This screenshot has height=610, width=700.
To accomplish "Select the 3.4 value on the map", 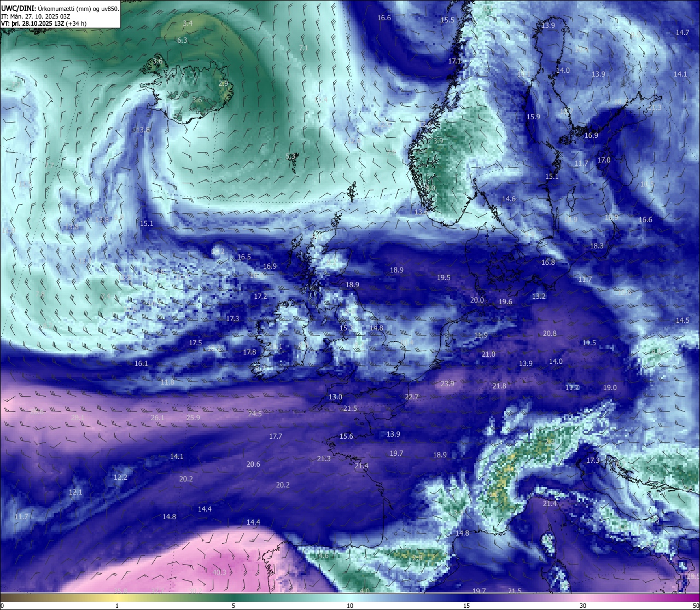I will click(x=188, y=23).
